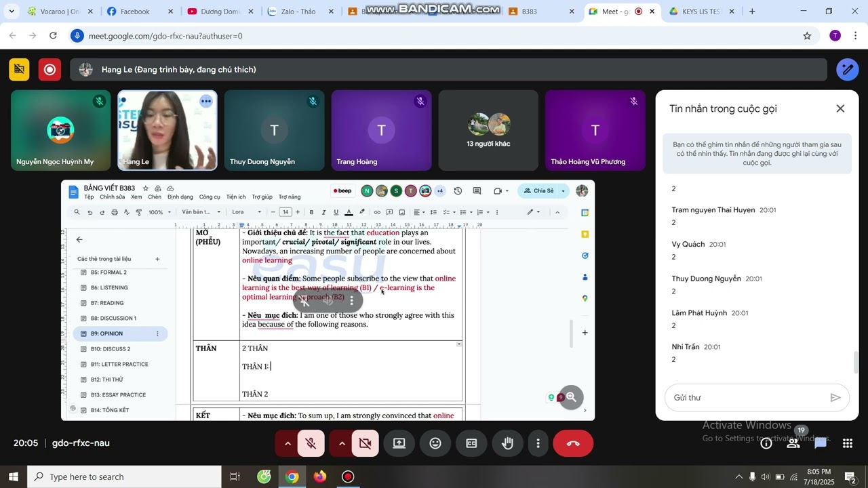Click the red leave call button
The image size is (868, 488).
click(x=573, y=443)
